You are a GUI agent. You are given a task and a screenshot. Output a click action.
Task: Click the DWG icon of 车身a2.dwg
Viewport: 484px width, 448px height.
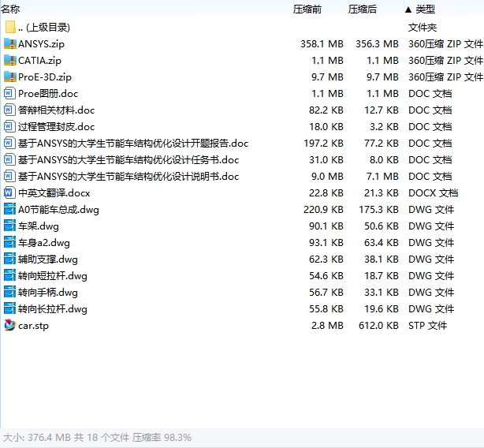(9, 243)
